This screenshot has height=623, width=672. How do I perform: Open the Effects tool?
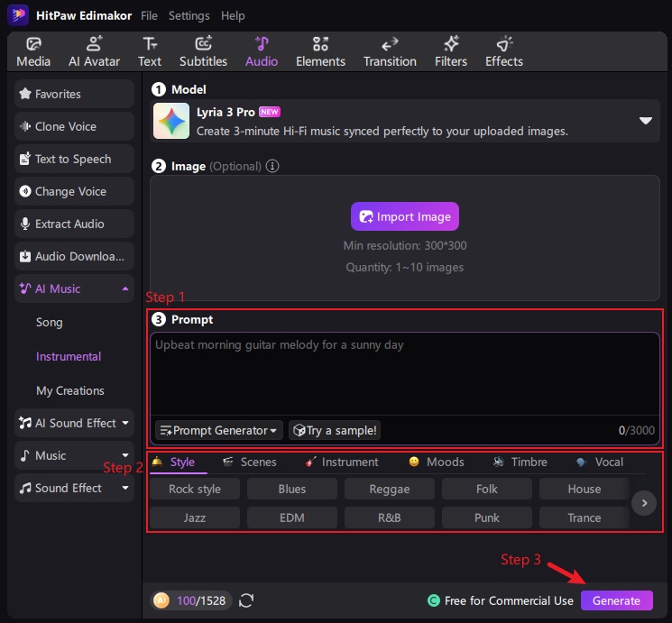point(504,52)
